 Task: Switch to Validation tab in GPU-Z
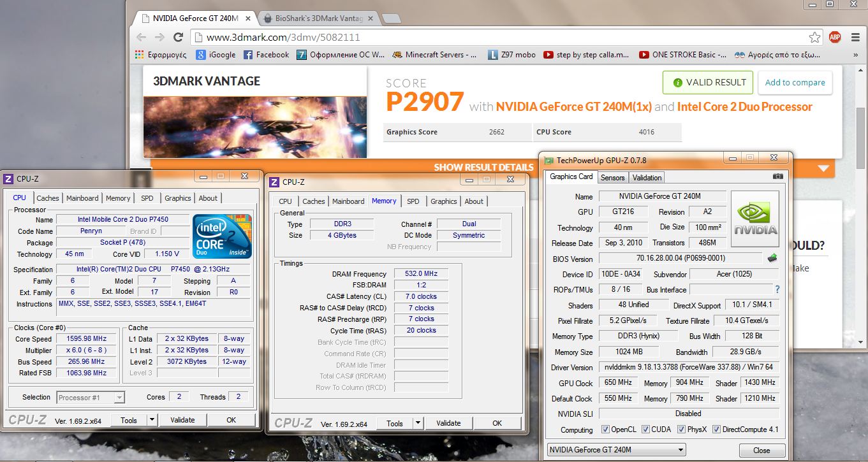coord(647,178)
